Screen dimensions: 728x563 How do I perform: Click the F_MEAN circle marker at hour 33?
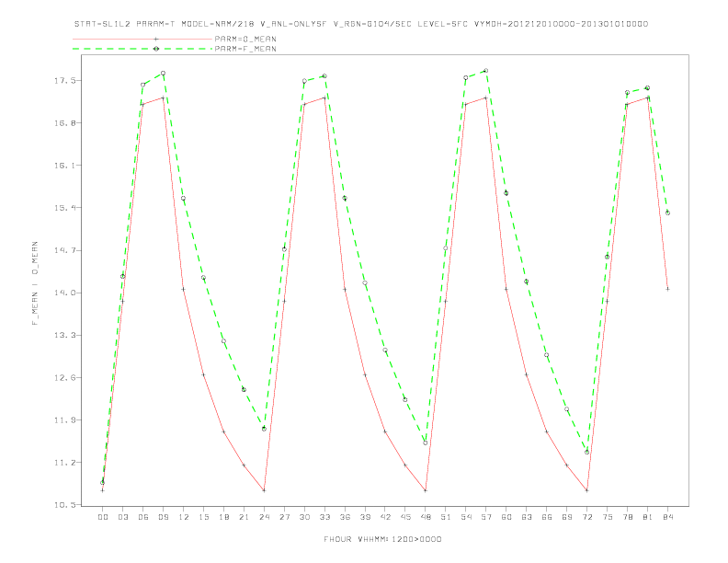pyautogui.click(x=324, y=75)
